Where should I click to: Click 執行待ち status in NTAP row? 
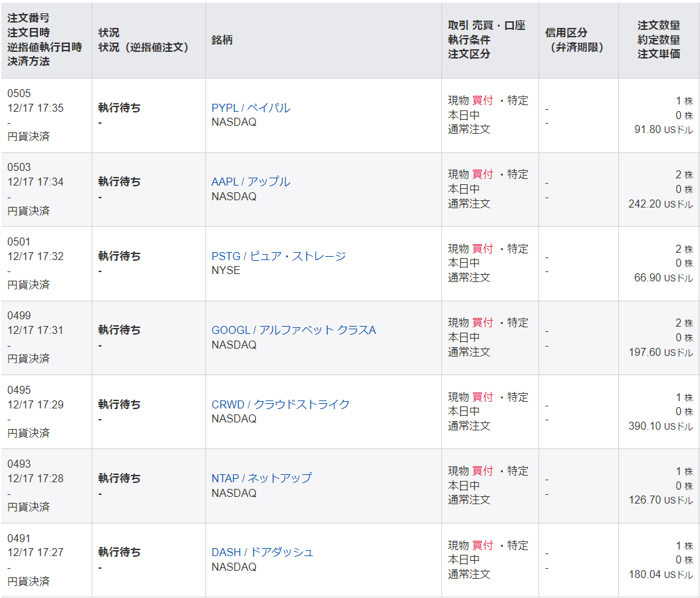pyautogui.click(x=119, y=478)
